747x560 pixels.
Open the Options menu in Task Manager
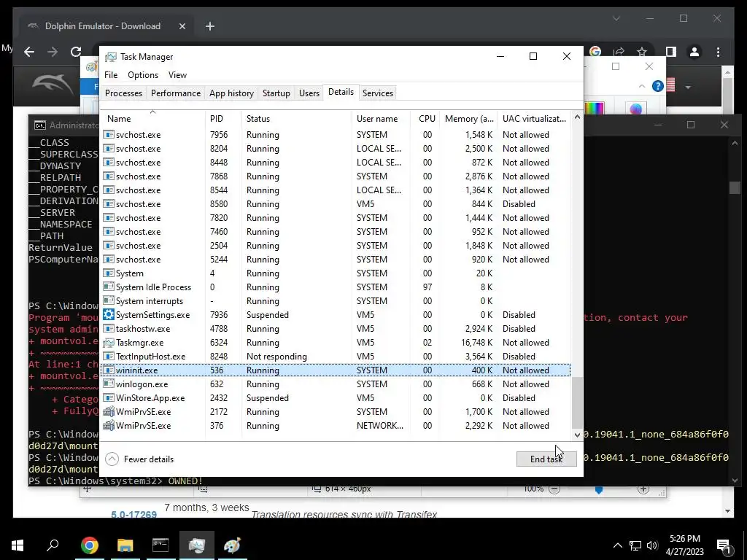coord(143,75)
